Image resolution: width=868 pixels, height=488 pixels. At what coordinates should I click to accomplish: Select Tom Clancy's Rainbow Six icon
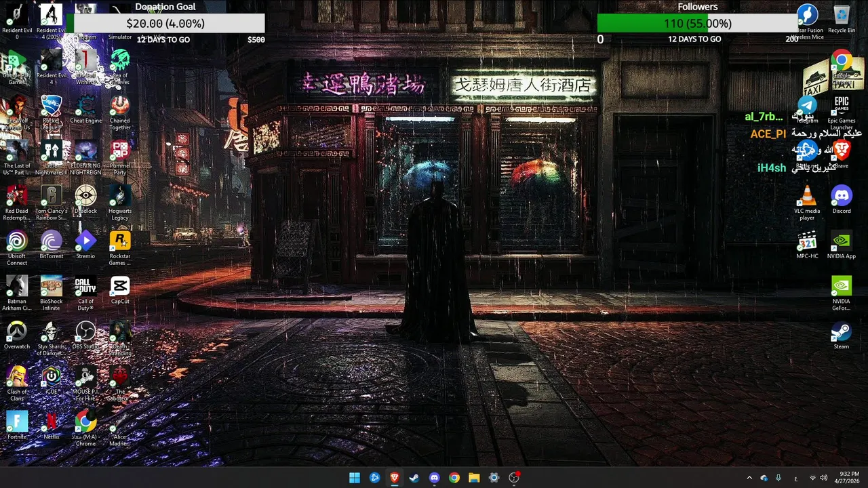pyautogui.click(x=51, y=203)
